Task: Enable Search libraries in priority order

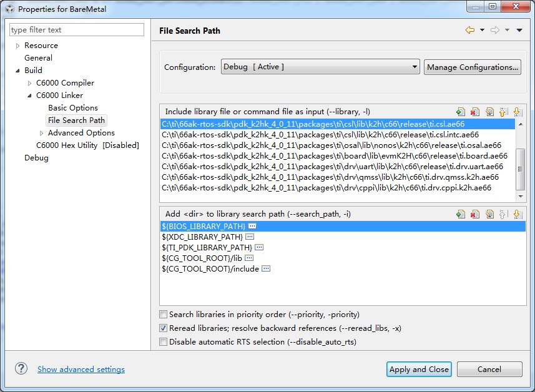Action: (x=164, y=315)
